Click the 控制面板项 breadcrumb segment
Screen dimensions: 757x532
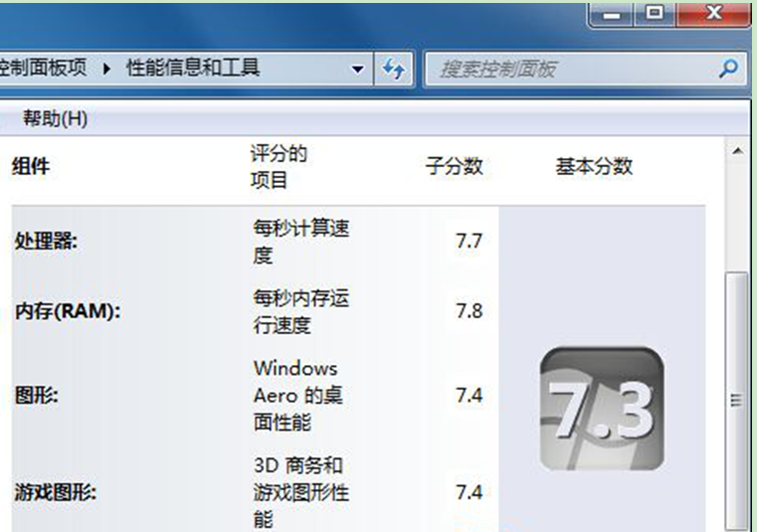coord(43,68)
